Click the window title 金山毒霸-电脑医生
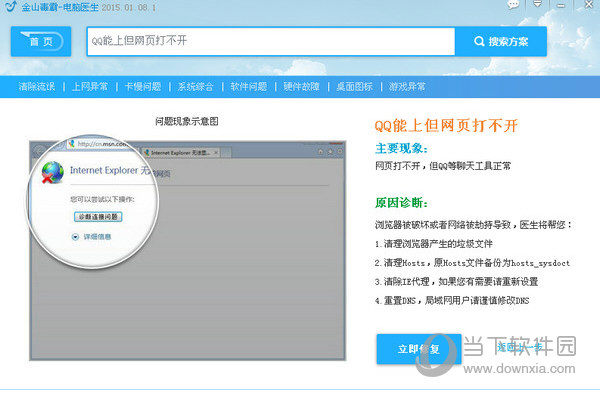Viewport: 600px width, 398px height. point(60,7)
